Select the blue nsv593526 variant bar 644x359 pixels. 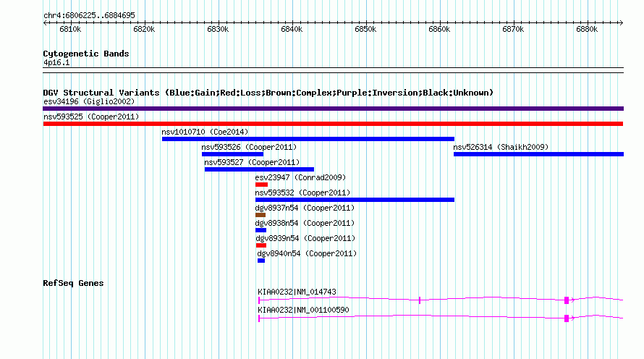point(232,154)
